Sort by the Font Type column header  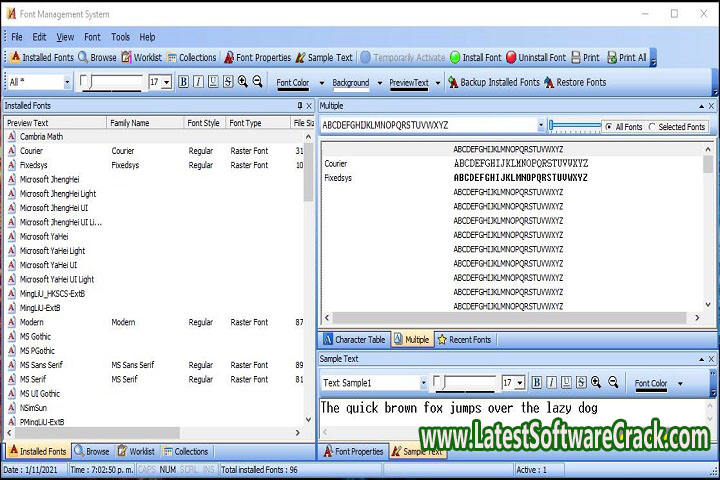coord(258,123)
